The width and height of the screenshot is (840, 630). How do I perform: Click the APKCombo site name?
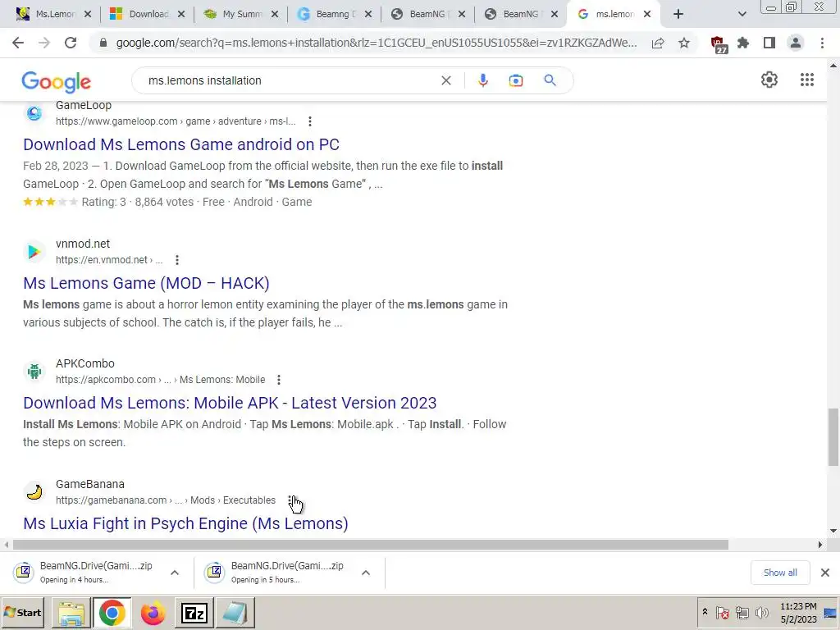pos(85,363)
